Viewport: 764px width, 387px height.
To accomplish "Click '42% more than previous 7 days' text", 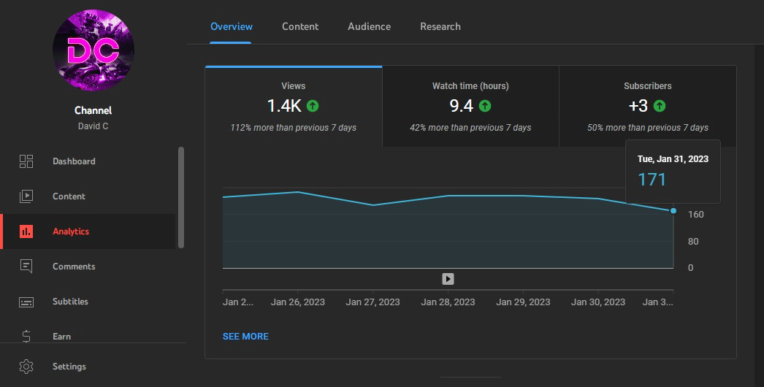I will [x=470, y=128].
